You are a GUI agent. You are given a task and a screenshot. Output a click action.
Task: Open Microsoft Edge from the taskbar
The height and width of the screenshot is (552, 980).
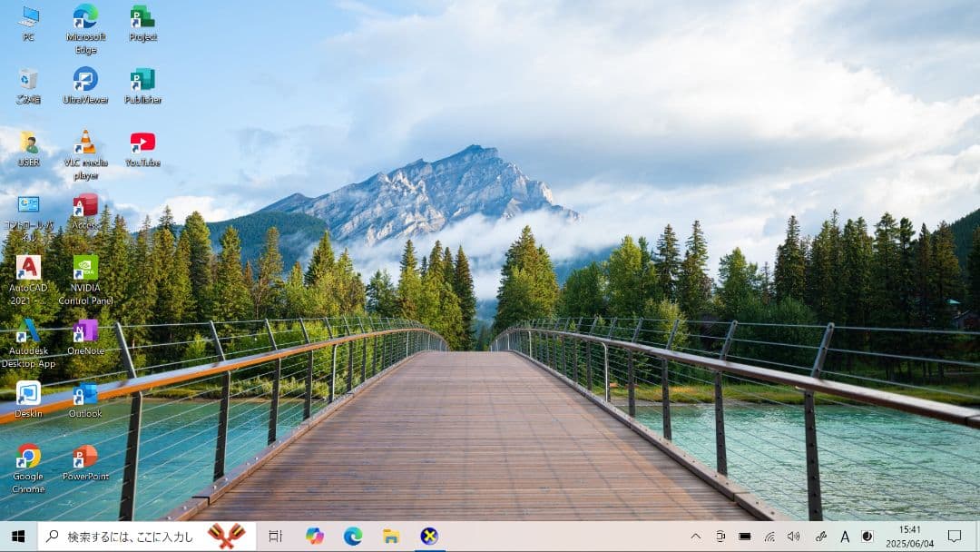[353, 537]
